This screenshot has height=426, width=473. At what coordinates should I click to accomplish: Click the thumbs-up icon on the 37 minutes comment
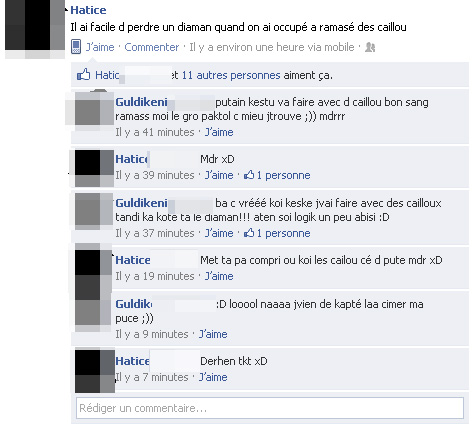pyautogui.click(x=249, y=233)
